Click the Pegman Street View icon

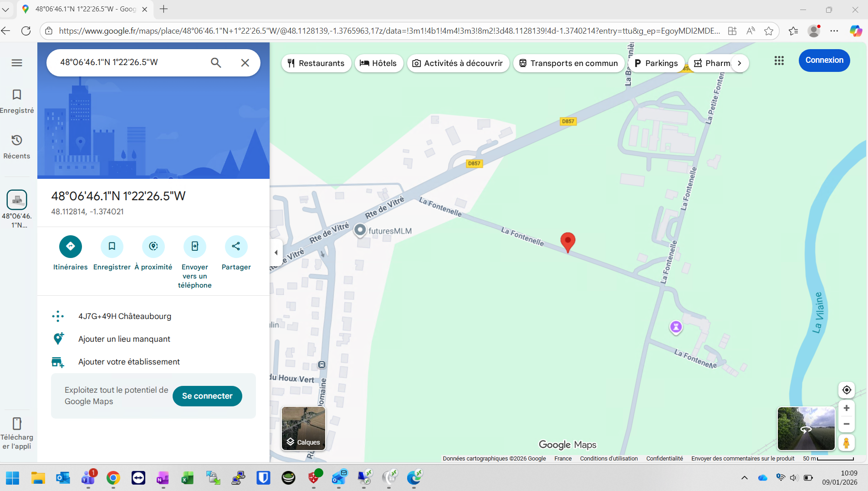[847, 443]
